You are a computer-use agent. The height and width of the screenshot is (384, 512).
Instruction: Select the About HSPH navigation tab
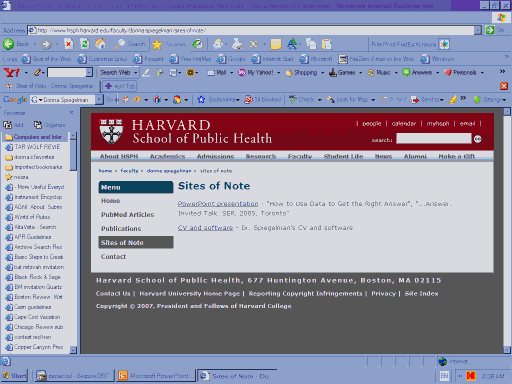pyautogui.click(x=119, y=156)
